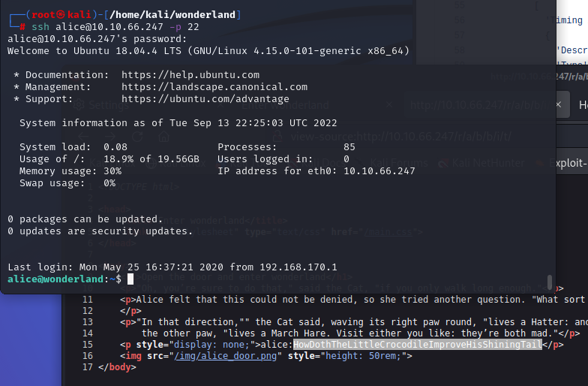Click the Kali NetHunter bookmark icon

pyautogui.click(x=444, y=163)
